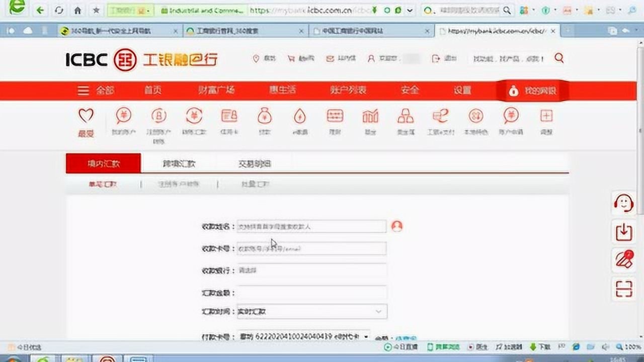This screenshot has height=362, width=644.
Task: Select the 注册账户转账 sub-tab
Action: [179, 185]
